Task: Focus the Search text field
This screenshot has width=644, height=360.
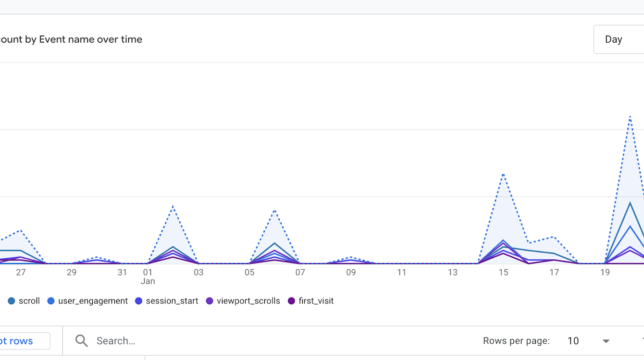Action: pyautogui.click(x=192, y=341)
